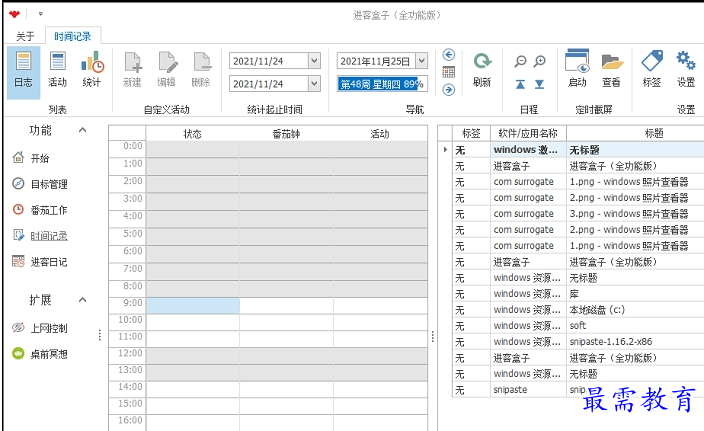Select the 9:00 状态 time slot cell

click(x=193, y=305)
